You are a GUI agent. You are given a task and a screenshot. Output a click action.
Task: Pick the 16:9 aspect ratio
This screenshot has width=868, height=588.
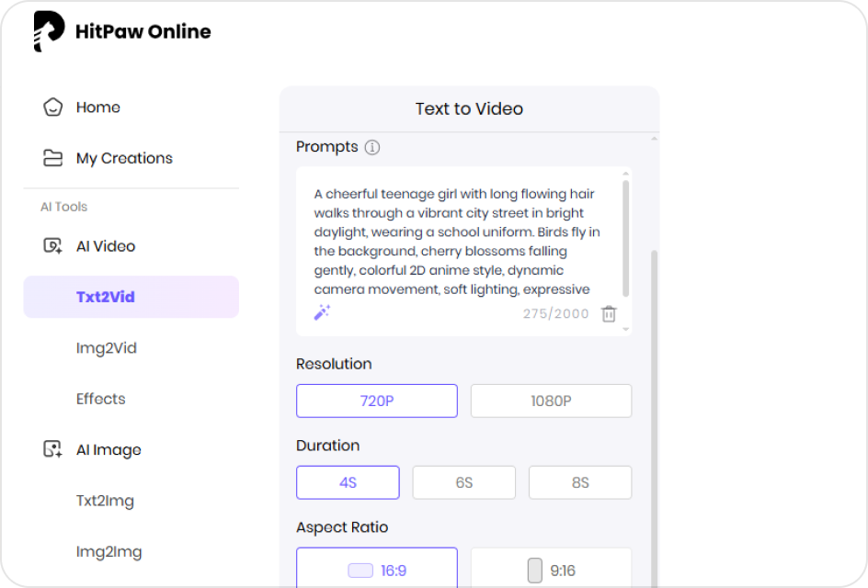click(376, 571)
